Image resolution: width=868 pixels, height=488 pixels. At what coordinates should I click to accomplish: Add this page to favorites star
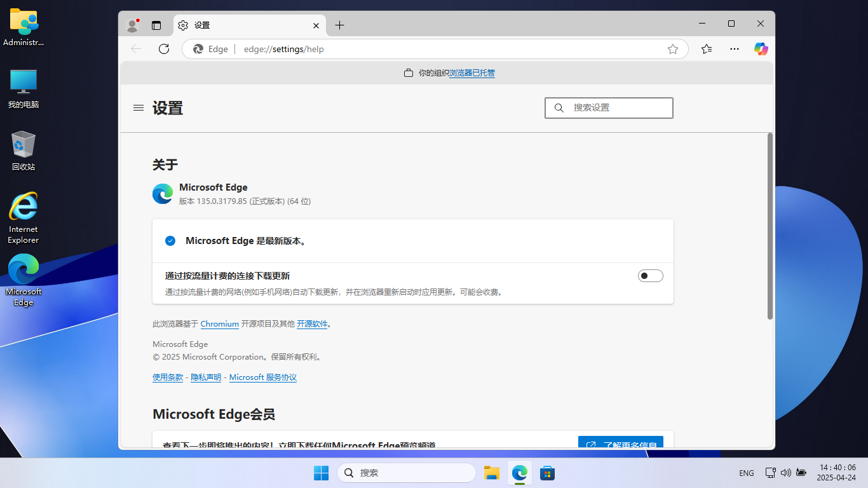pyautogui.click(x=673, y=49)
